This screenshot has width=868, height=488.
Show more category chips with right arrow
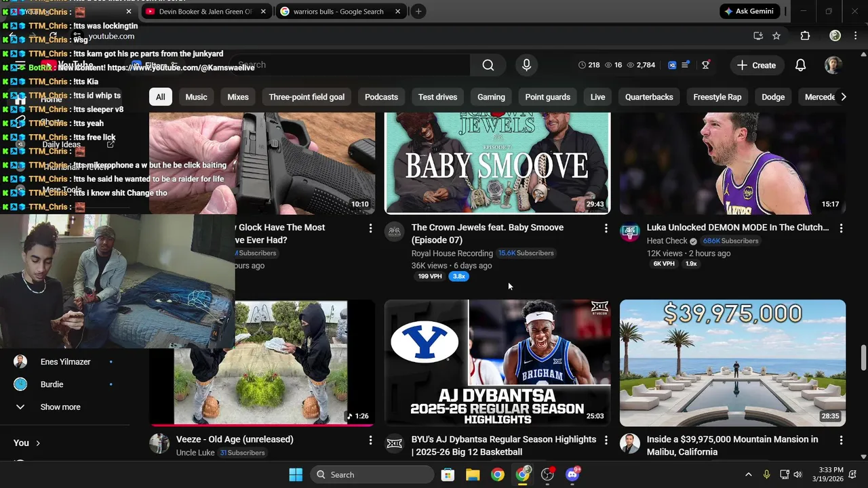[x=843, y=97]
